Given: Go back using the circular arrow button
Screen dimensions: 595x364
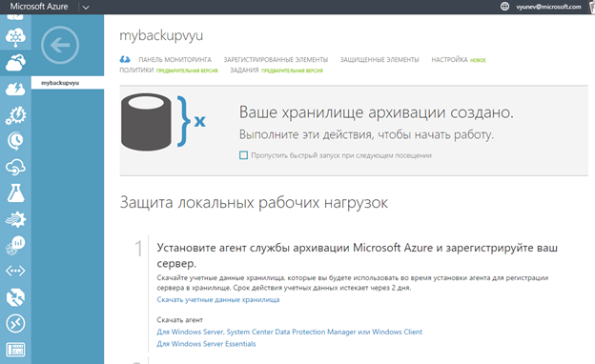Looking at the screenshot, I should pos(60,45).
